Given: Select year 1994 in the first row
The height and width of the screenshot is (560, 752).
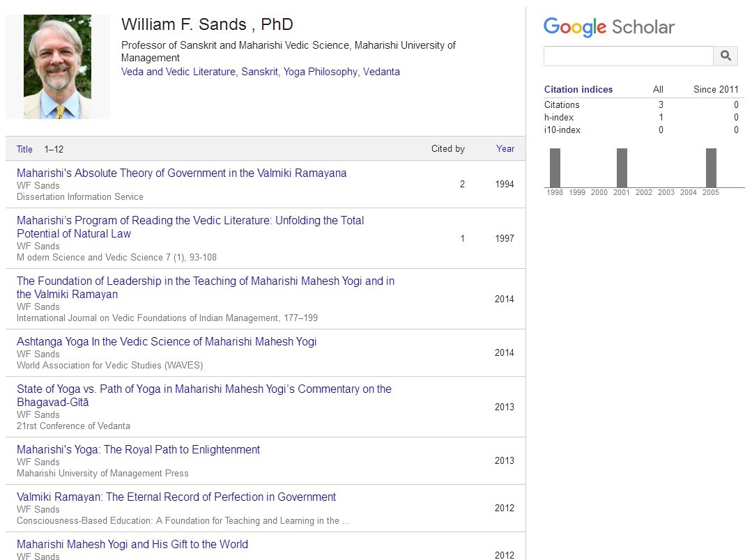Looking at the screenshot, I should [x=505, y=184].
